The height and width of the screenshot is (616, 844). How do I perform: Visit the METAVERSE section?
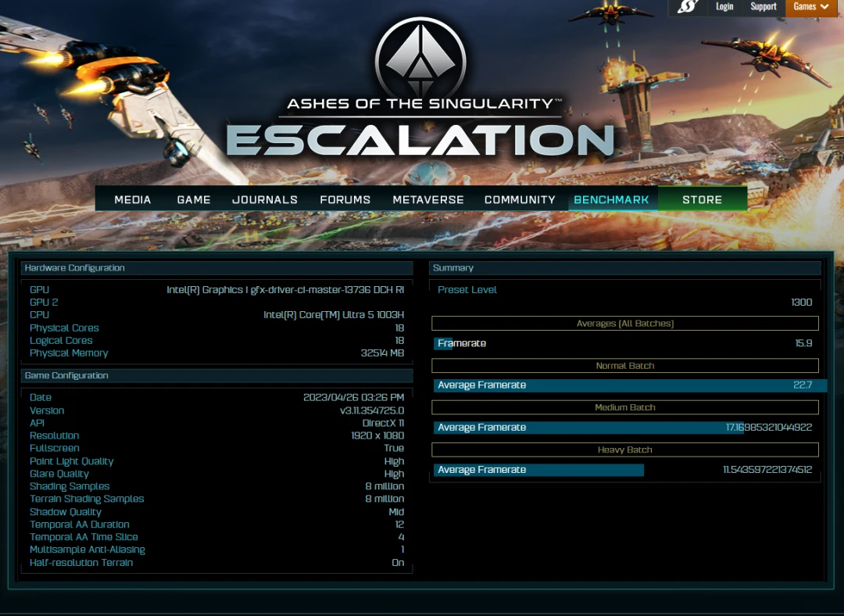(x=428, y=200)
